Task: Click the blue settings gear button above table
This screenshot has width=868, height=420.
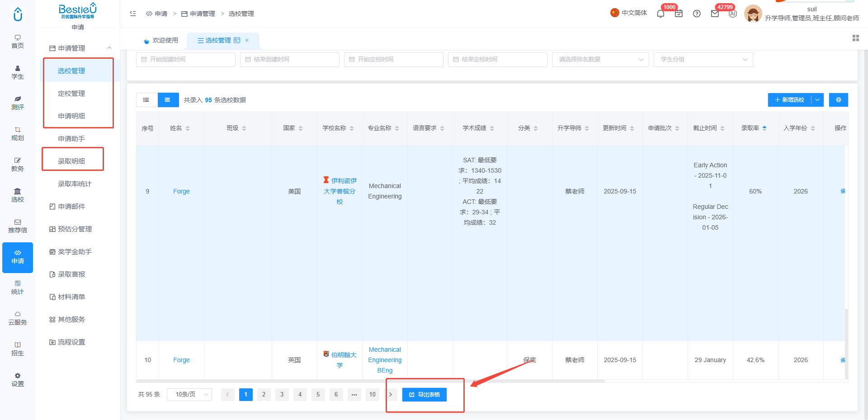Action: tap(838, 100)
